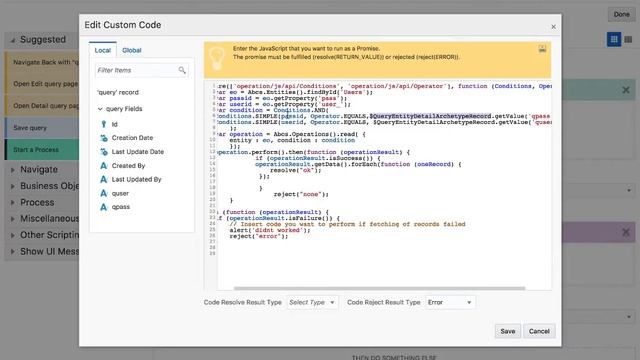Remove the green action block with X
640x360 pixels.
(625, 90)
